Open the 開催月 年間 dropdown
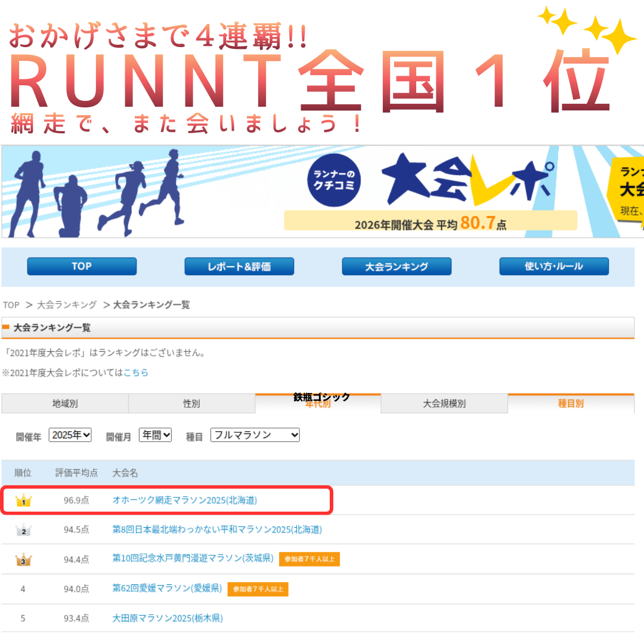This screenshot has width=644, height=644. [155, 435]
